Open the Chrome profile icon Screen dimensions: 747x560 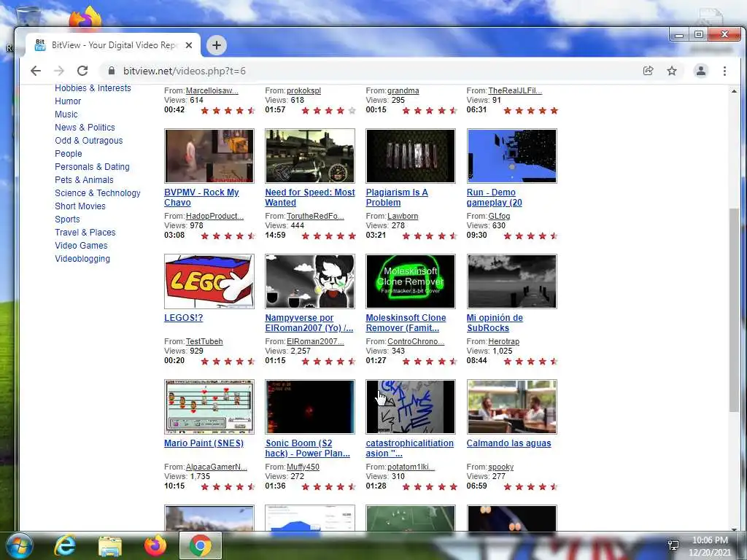tap(701, 71)
